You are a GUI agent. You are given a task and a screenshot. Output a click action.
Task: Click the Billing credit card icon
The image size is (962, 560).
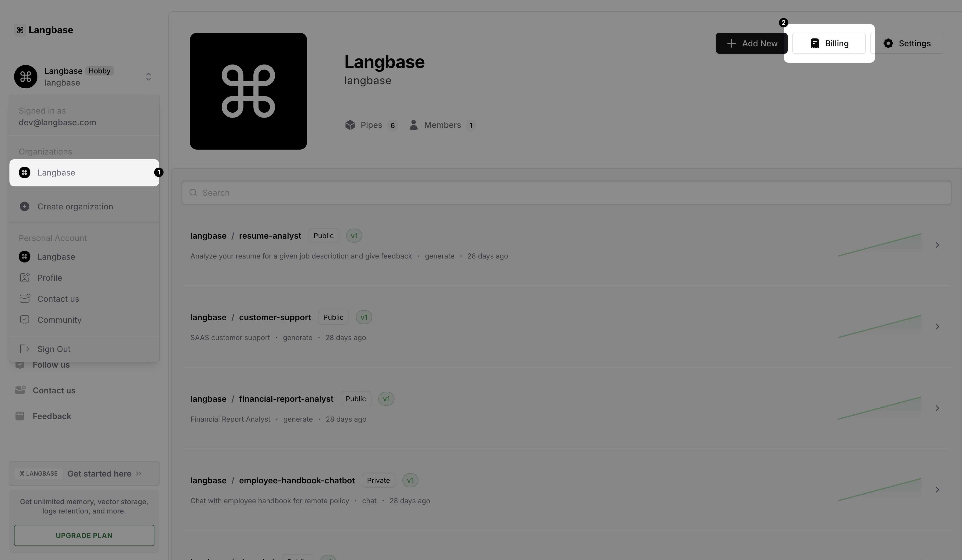[x=815, y=43]
